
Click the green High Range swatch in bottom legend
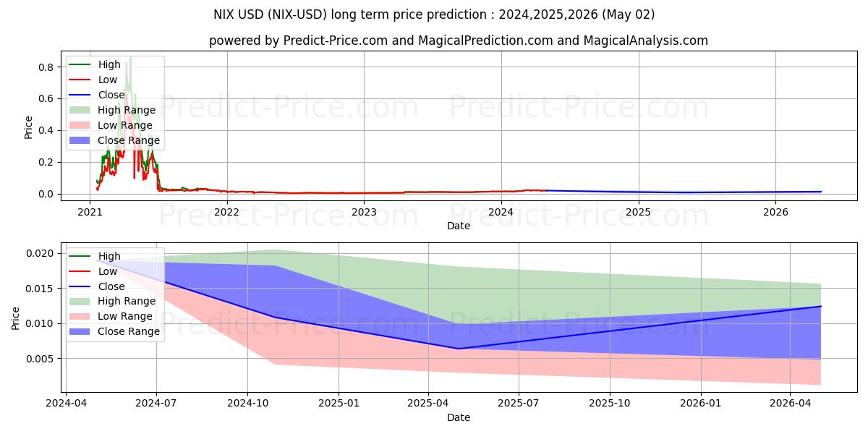point(80,302)
